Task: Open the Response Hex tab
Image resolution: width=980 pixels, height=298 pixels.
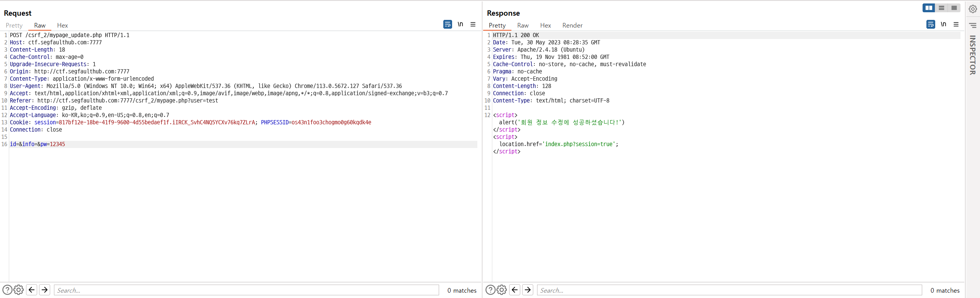Action: tap(546, 25)
